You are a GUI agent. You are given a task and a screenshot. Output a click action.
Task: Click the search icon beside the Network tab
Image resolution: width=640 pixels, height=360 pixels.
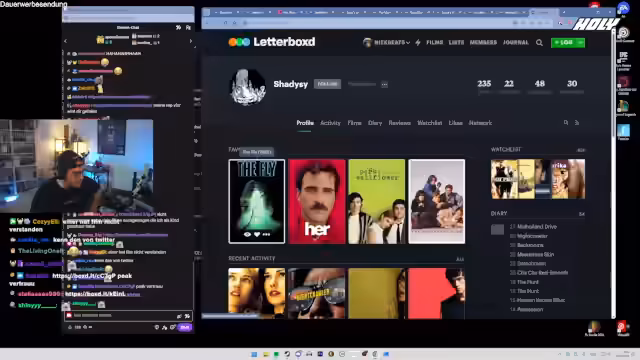click(566, 122)
